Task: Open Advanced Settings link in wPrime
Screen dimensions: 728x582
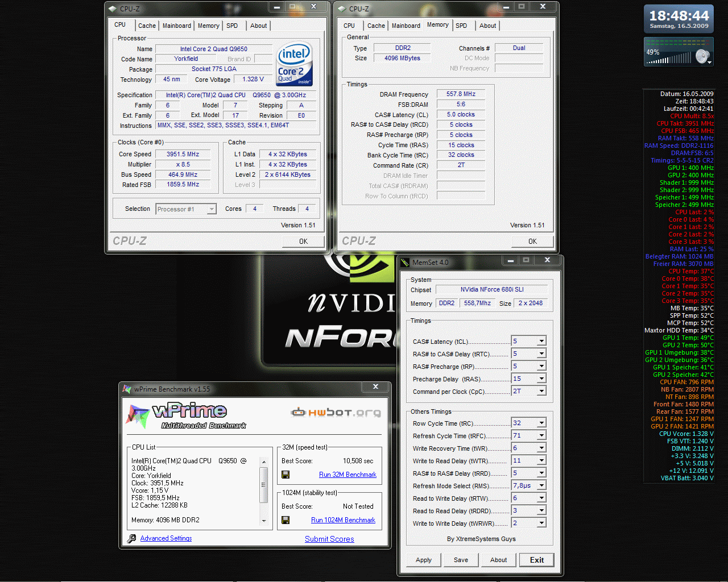Action: click(166, 538)
